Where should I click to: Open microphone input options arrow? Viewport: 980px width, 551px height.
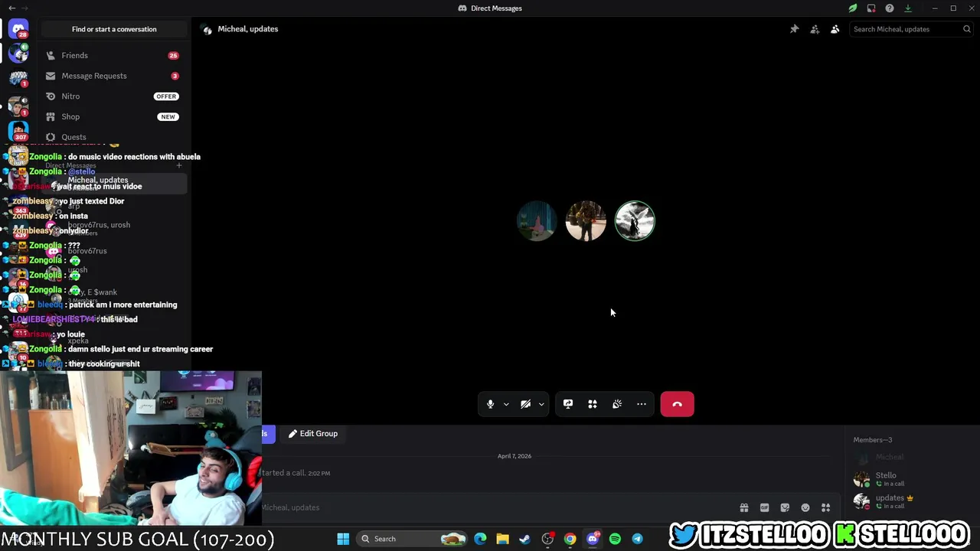click(x=506, y=404)
